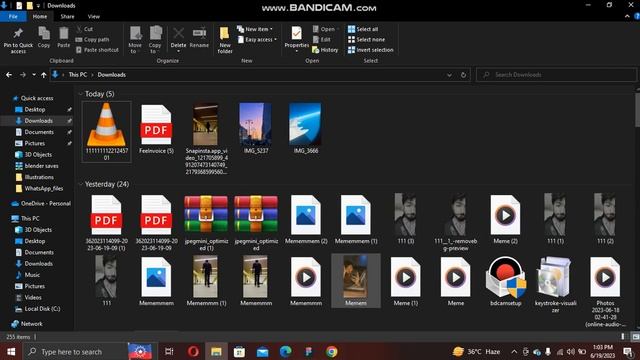The width and height of the screenshot is (640, 360).
Task: Go up one folder level arrow
Action: point(43,75)
